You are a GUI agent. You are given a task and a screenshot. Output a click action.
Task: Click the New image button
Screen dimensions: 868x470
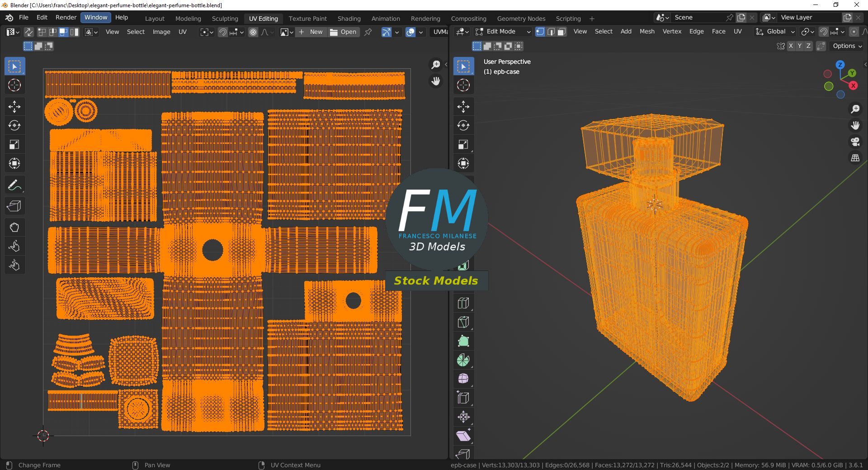click(x=311, y=32)
